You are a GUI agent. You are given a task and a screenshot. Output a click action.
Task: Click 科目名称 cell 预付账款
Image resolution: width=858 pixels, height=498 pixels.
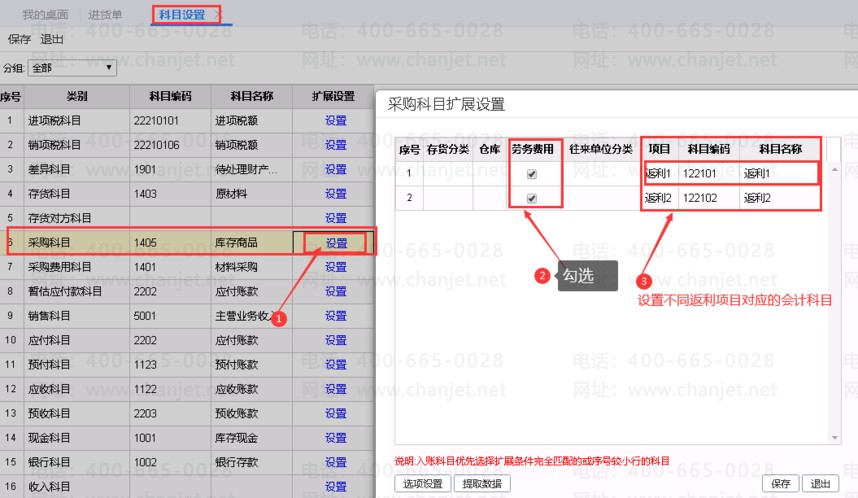click(252, 364)
